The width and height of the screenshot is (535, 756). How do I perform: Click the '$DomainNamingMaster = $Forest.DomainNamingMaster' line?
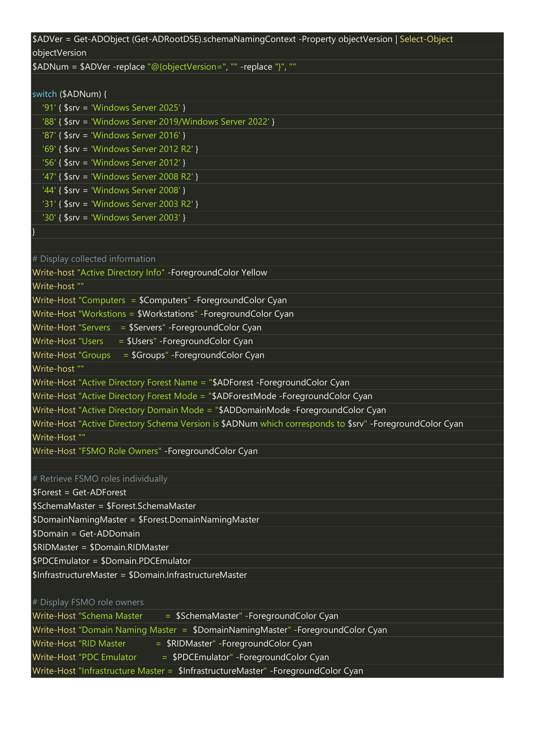pos(146,520)
